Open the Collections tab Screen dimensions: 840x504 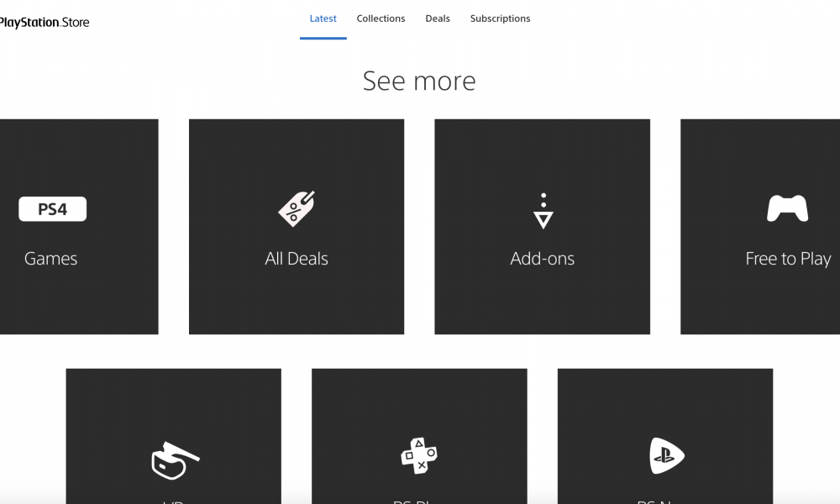[381, 18]
